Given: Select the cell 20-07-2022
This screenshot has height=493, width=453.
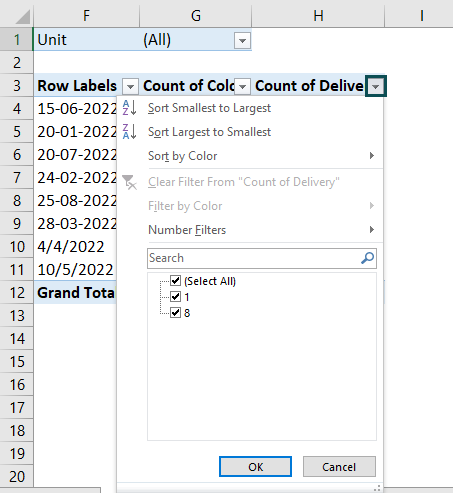Looking at the screenshot, I should coord(75,155).
